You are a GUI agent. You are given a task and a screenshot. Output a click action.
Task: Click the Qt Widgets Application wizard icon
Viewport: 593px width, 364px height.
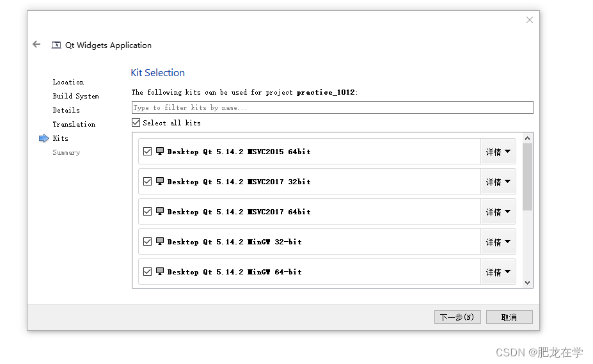(x=56, y=45)
